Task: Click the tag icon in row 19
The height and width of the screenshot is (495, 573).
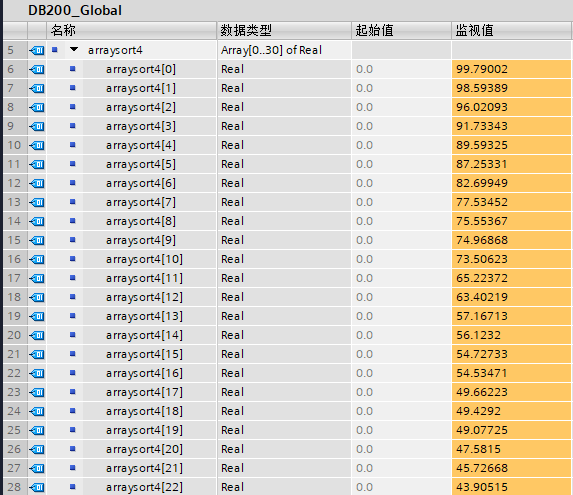Action: click(x=37, y=316)
